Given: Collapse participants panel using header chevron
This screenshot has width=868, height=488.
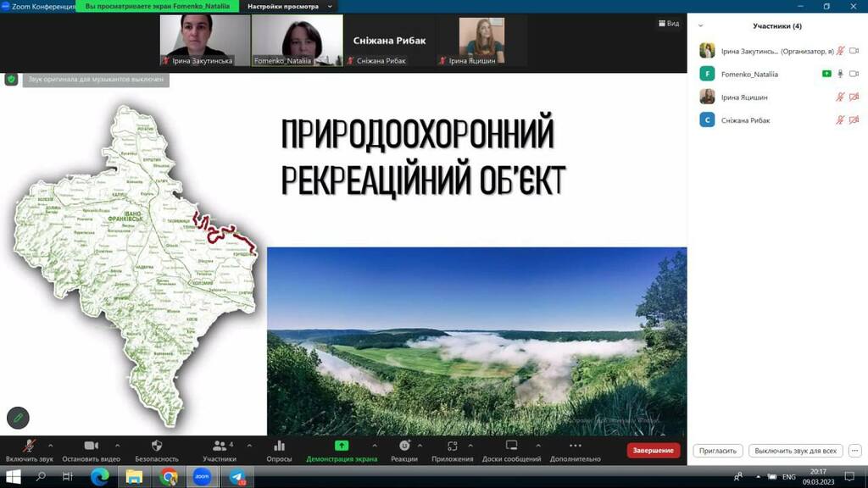Looking at the screenshot, I should [700, 26].
